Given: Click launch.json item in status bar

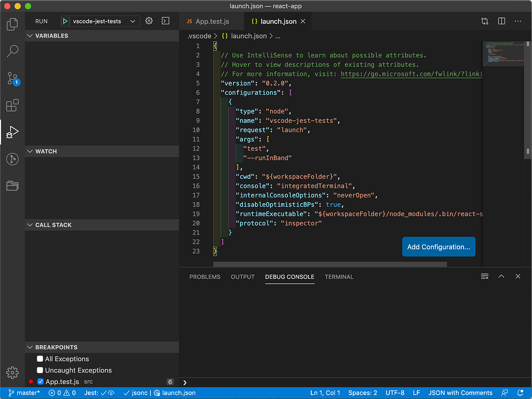Looking at the screenshot, I should [x=175, y=393].
